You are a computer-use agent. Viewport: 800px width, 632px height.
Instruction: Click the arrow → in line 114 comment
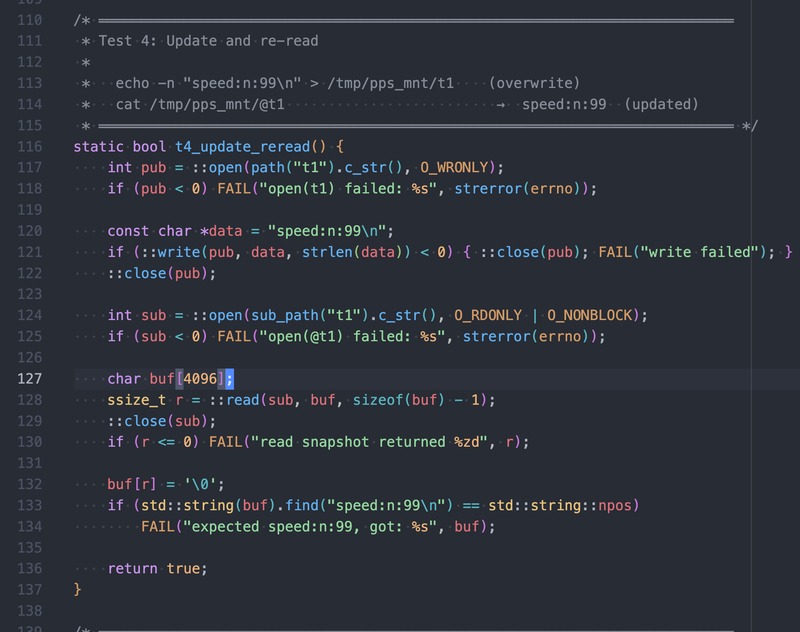tap(501, 105)
